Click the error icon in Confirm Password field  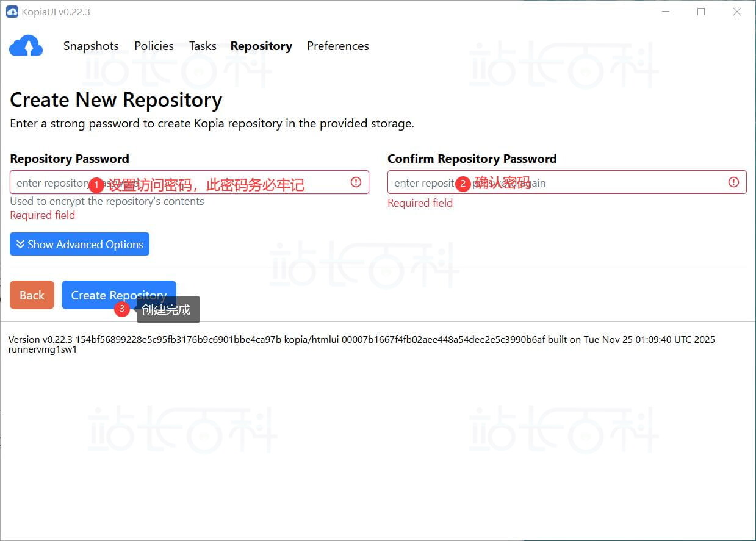[x=733, y=182]
